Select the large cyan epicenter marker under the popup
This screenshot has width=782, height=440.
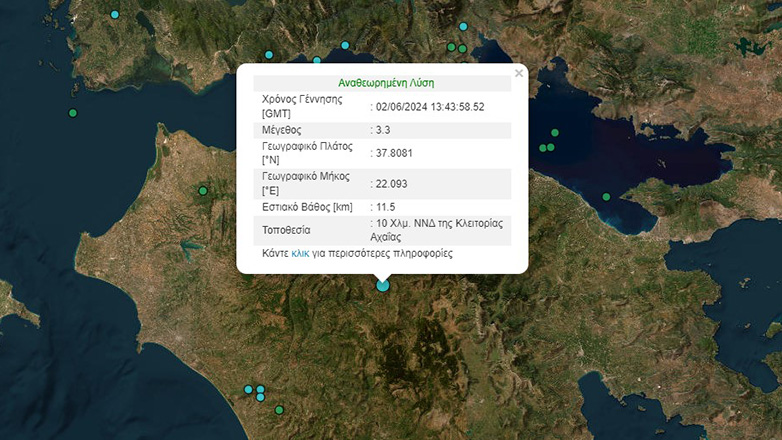click(383, 285)
